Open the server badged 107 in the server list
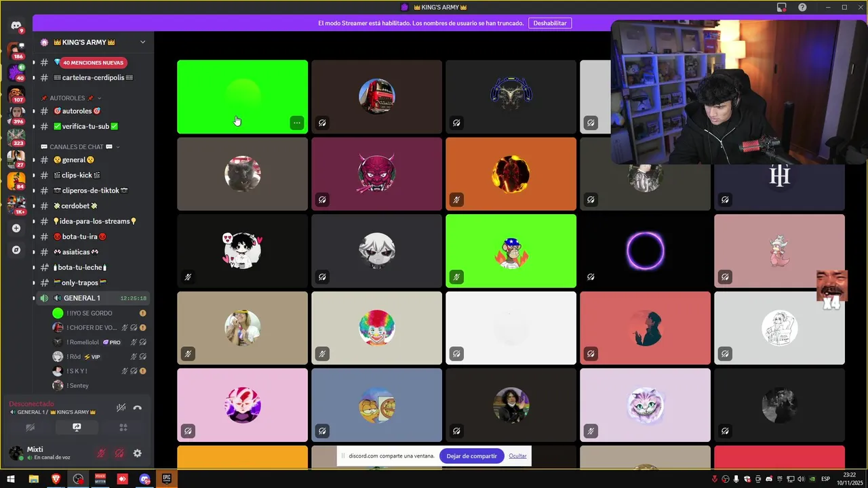The image size is (868, 488). (16, 94)
